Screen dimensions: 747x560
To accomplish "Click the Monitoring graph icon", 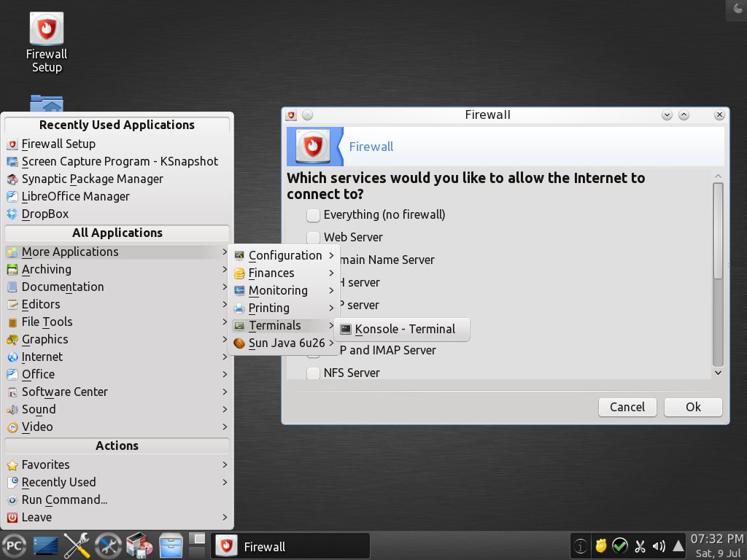I will tap(239, 290).
